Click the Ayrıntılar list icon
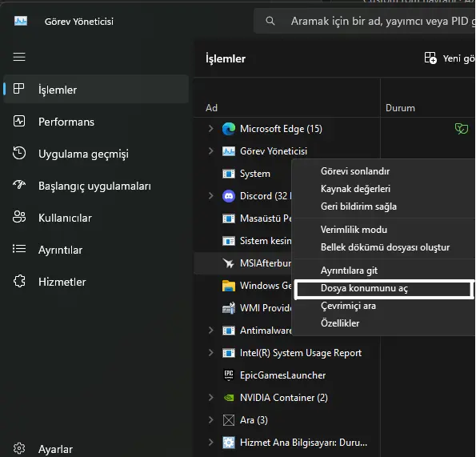 point(19,249)
